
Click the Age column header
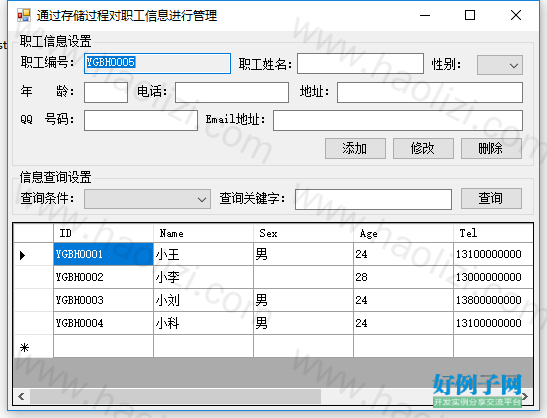click(x=404, y=233)
